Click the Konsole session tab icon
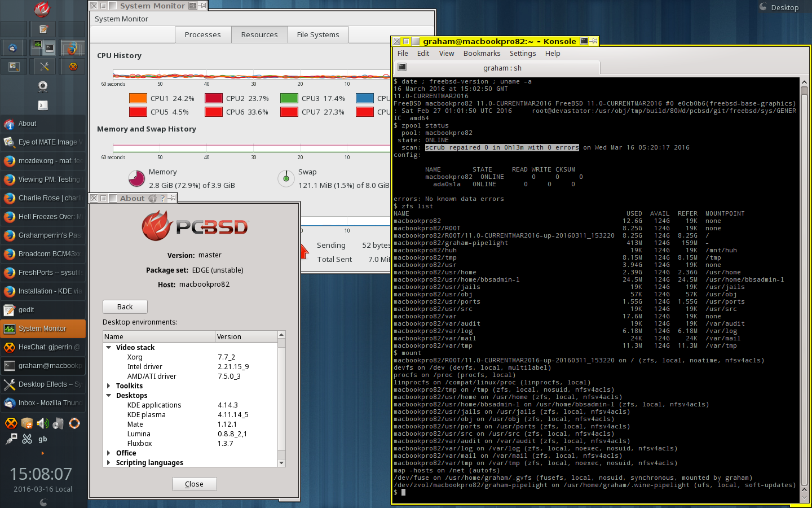 pos(402,67)
